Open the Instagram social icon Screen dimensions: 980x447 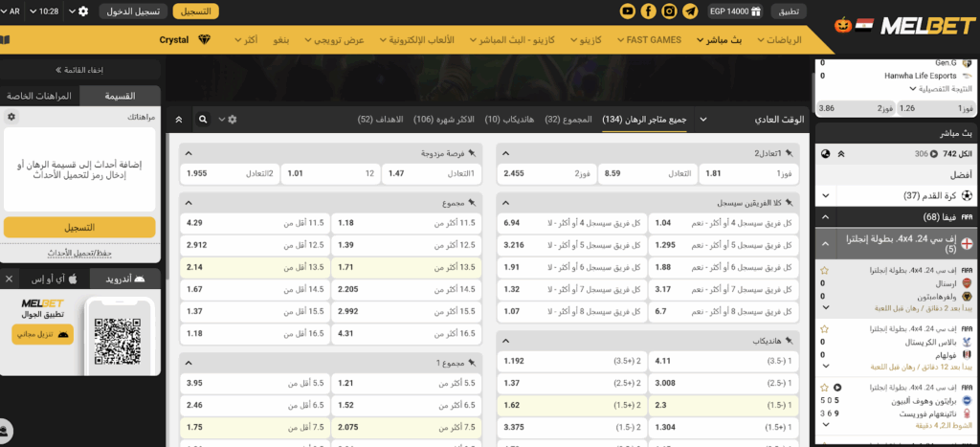click(x=669, y=11)
